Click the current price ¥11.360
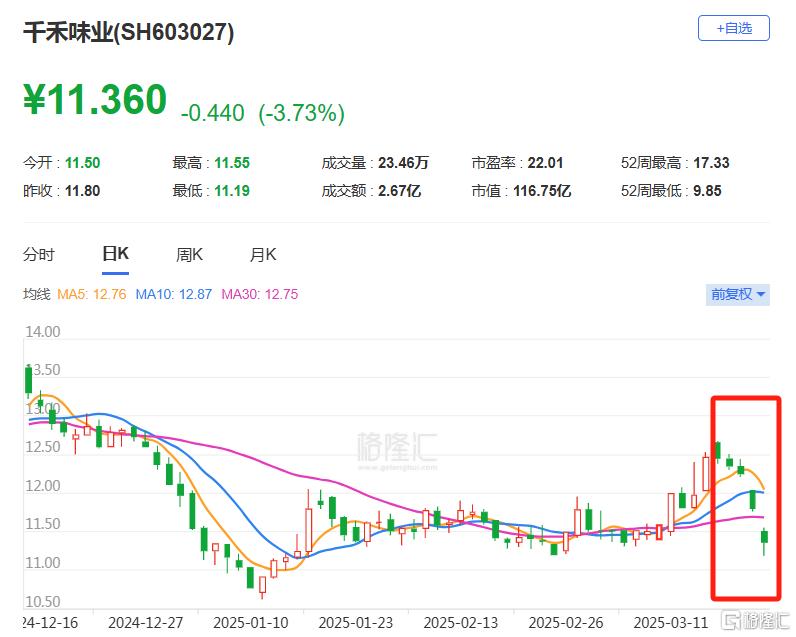The width and height of the screenshot is (796, 637). pyautogui.click(x=95, y=99)
